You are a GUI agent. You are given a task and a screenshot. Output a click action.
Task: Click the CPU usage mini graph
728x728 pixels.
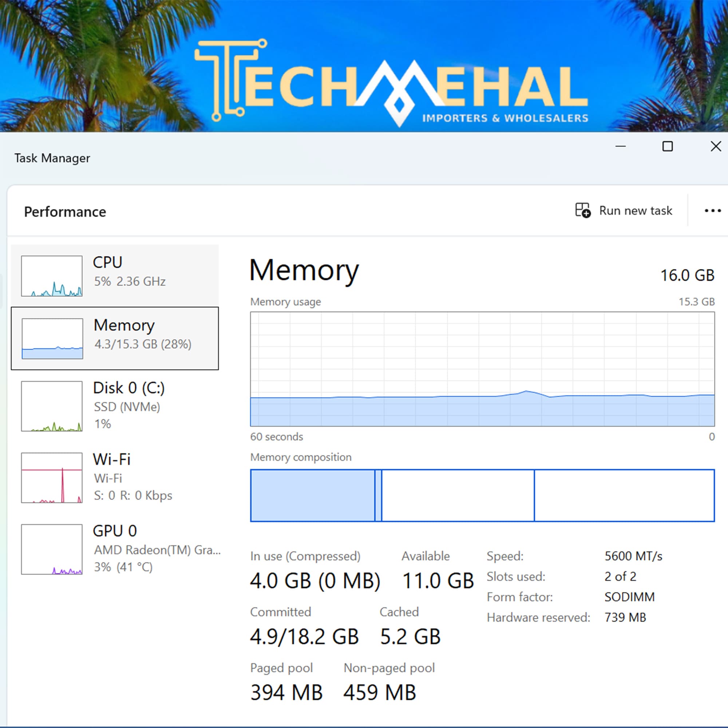(x=52, y=276)
